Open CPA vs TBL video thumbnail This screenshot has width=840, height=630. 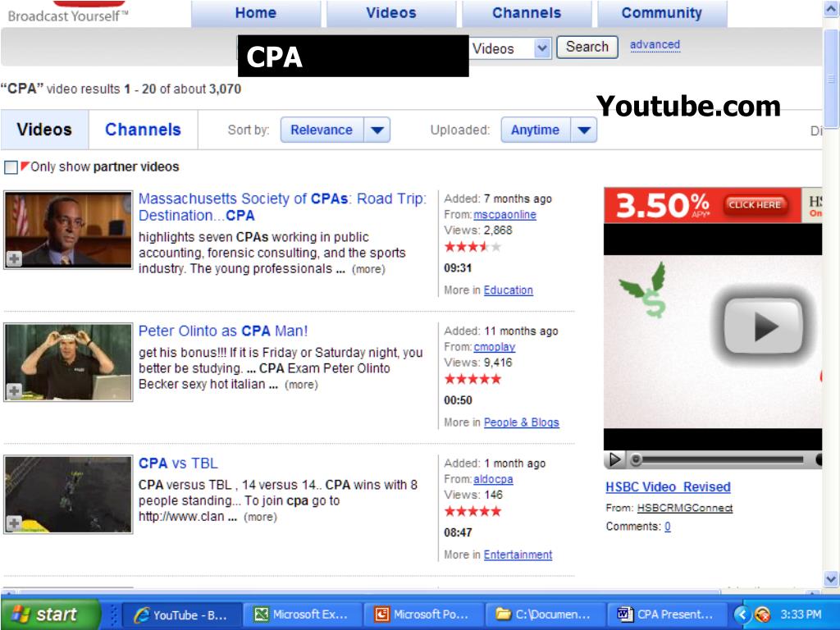tap(68, 495)
